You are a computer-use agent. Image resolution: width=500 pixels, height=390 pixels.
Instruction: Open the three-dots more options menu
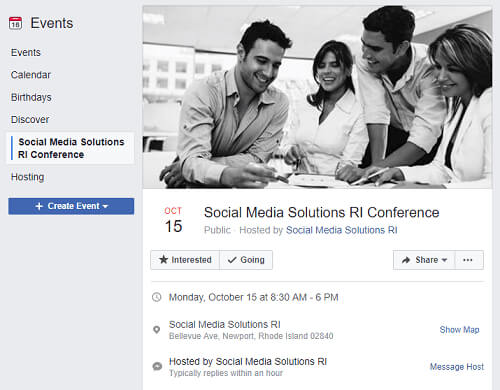click(x=469, y=260)
